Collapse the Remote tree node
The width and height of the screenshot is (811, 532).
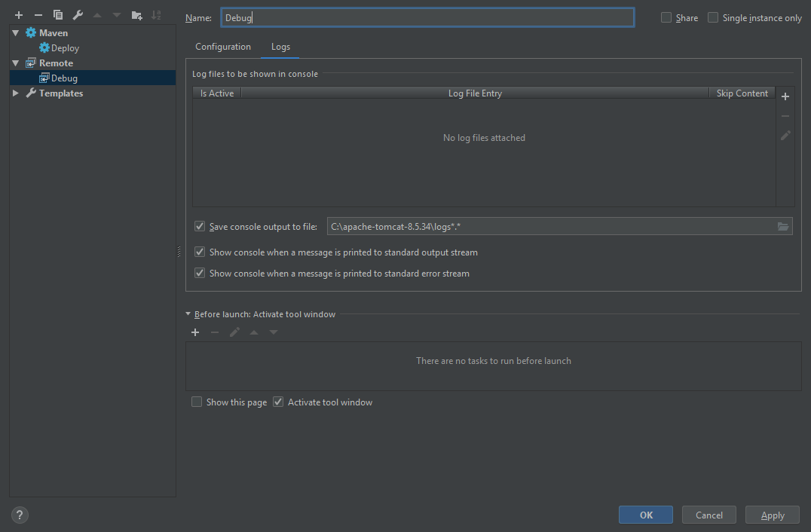coord(15,63)
